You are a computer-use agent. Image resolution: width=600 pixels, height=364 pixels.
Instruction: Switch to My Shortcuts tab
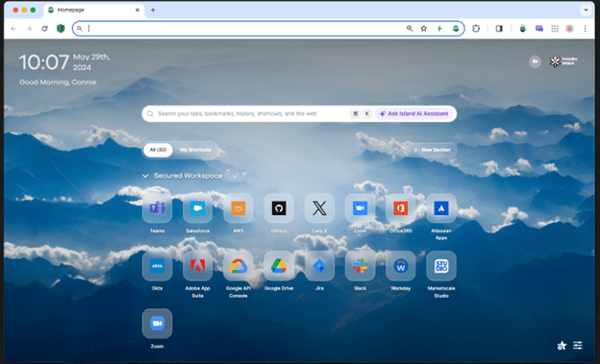tap(195, 150)
